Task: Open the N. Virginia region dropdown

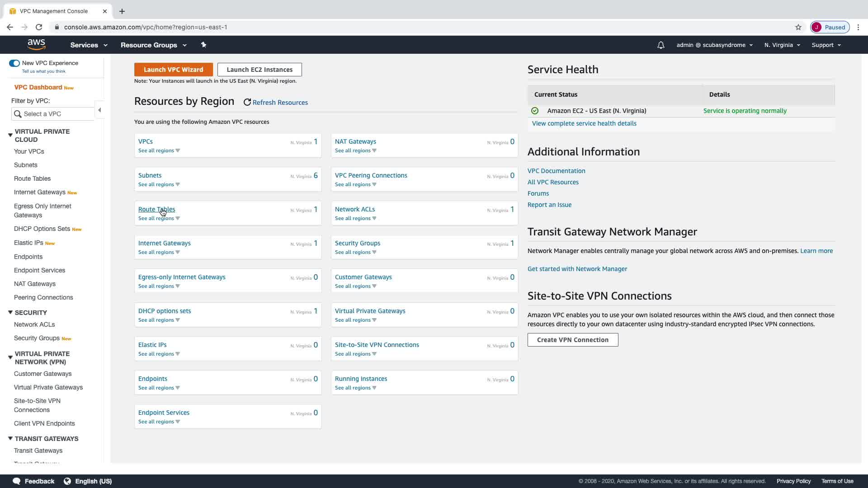Action: (782, 45)
